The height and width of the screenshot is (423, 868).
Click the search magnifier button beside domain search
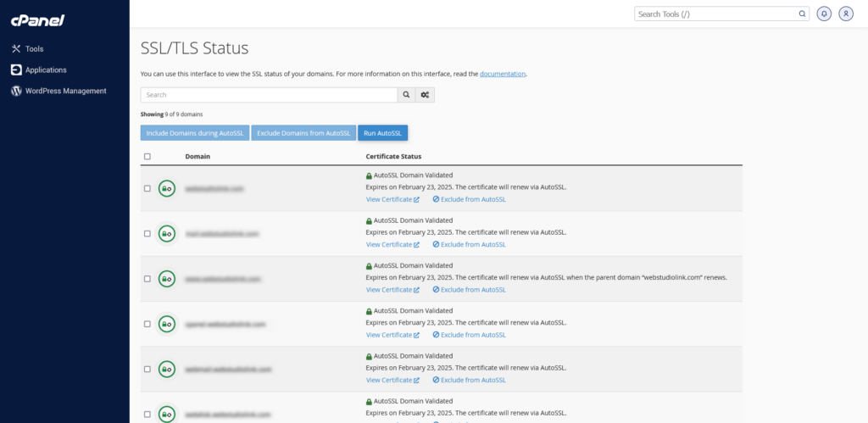tap(406, 95)
